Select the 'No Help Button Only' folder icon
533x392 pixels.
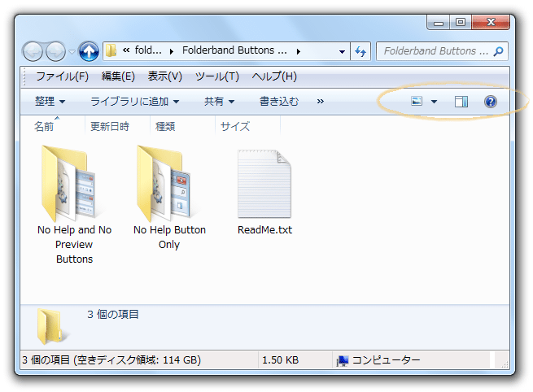164,184
